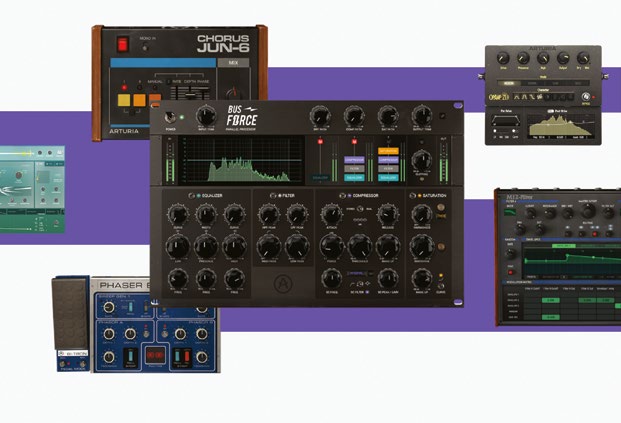Click the Saturation Make Up knob
The height and width of the screenshot is (423, 621).
click(422, 279)
